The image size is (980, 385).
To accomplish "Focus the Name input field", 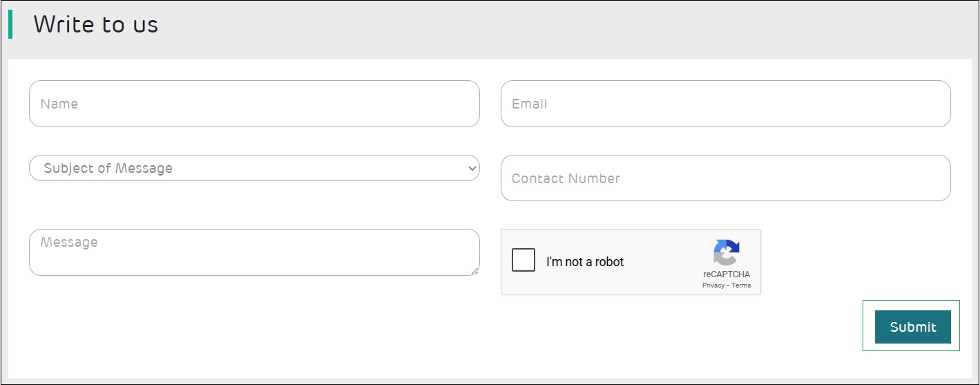I will (x=254, y=104).
